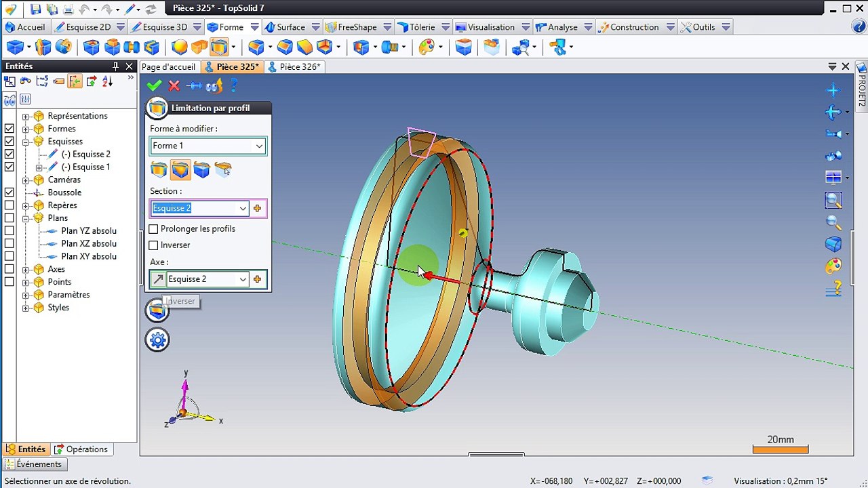Toggle visibility checkbox for Esquisse 2
Screen dimensions: 868x488
[x=9, y=155]
